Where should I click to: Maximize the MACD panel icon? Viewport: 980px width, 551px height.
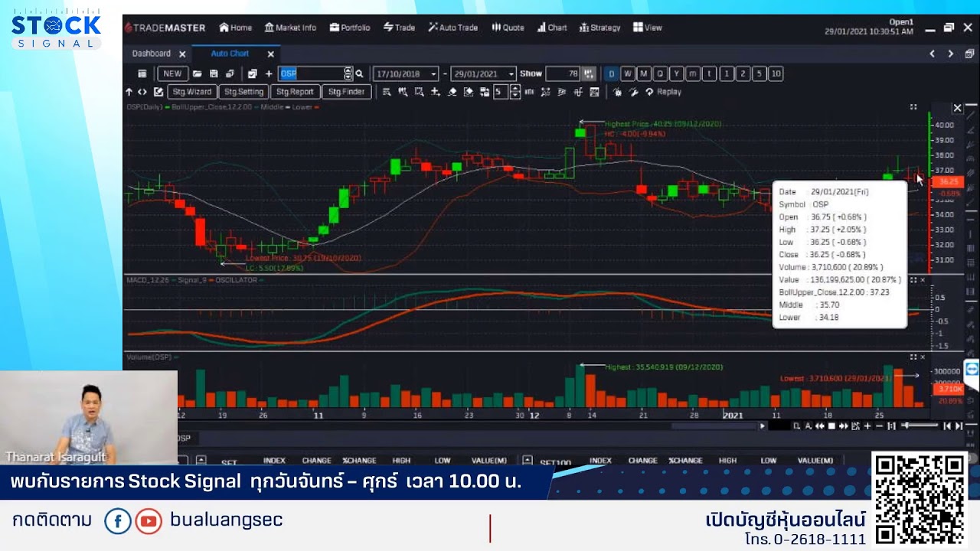pos(913,280)
